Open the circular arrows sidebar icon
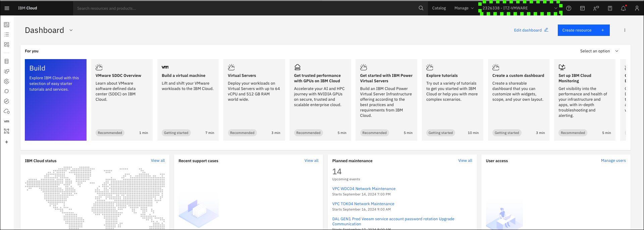 coord(7,91)
